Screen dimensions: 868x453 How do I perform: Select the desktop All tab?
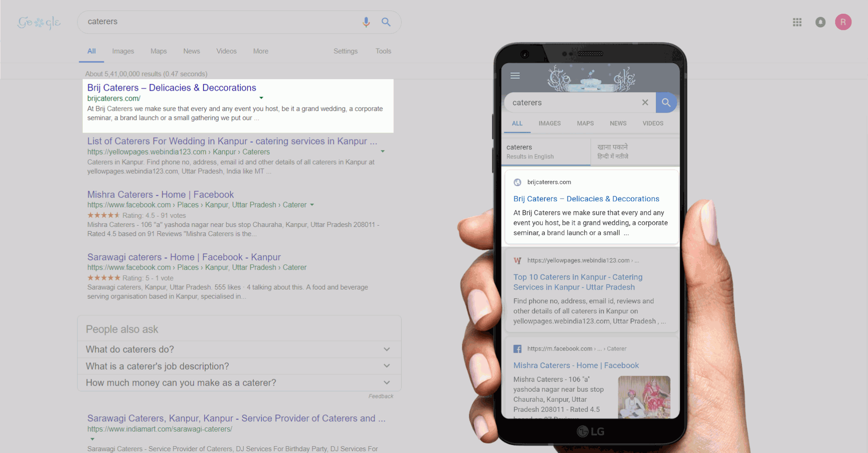click(x=91, y=51)
